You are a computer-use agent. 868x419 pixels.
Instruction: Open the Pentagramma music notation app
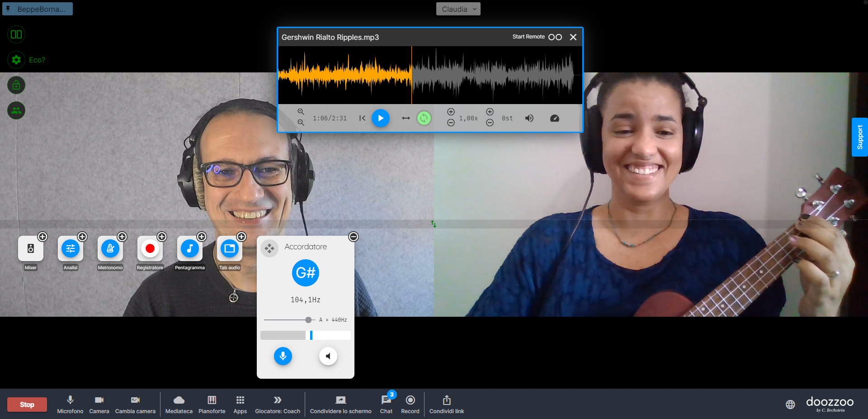point(190,248)
